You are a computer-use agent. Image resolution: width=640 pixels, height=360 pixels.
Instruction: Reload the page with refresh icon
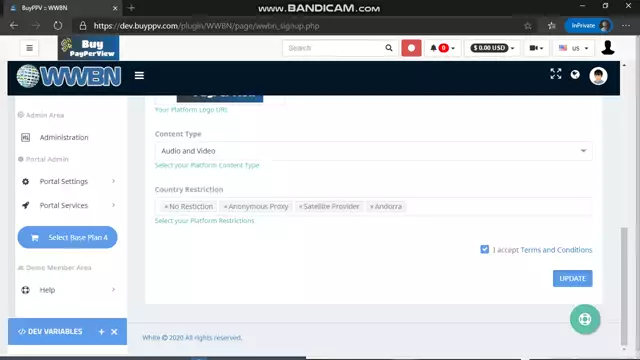[58, 26]
